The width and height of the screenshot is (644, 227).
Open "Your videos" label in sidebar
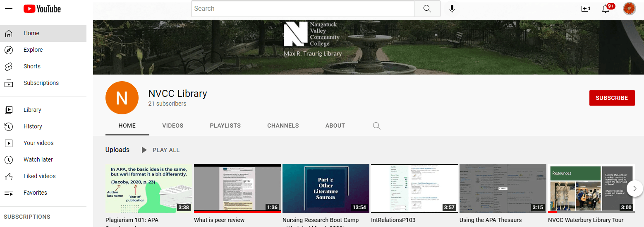(x=38, y=143)
